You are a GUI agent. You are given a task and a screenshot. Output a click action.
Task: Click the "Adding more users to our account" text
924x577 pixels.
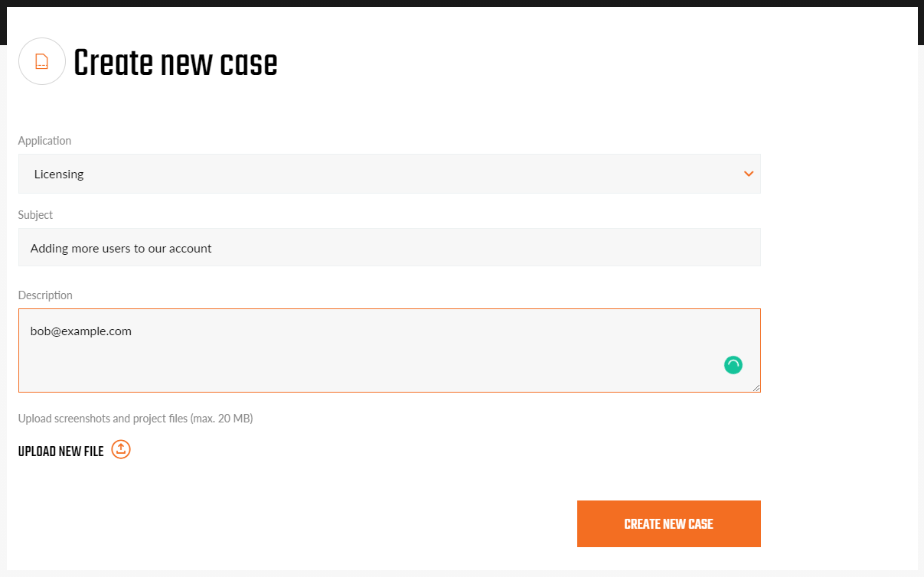coord(121,248)
